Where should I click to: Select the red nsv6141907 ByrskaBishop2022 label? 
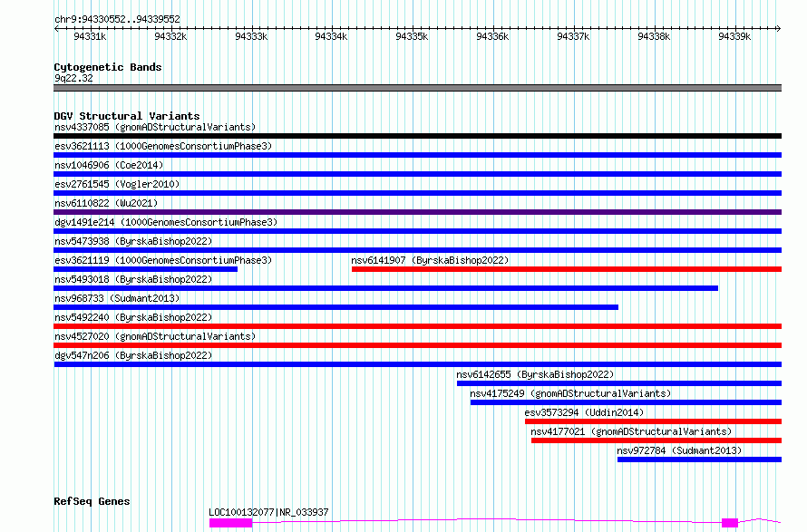point(430,260)
